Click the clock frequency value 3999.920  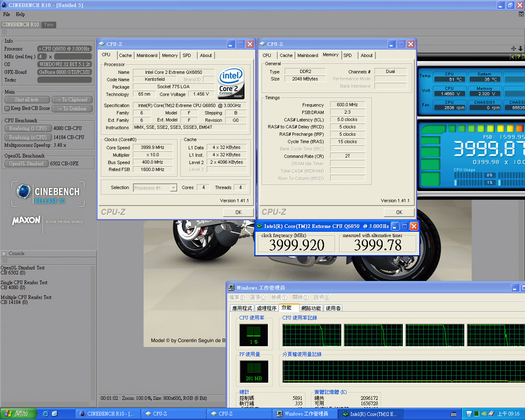[297, 245]
